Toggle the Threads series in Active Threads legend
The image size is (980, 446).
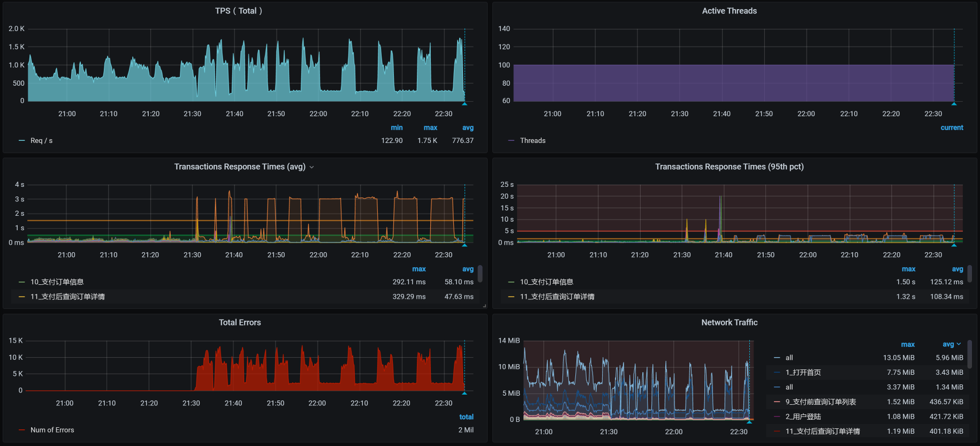(x=533, y=141)
